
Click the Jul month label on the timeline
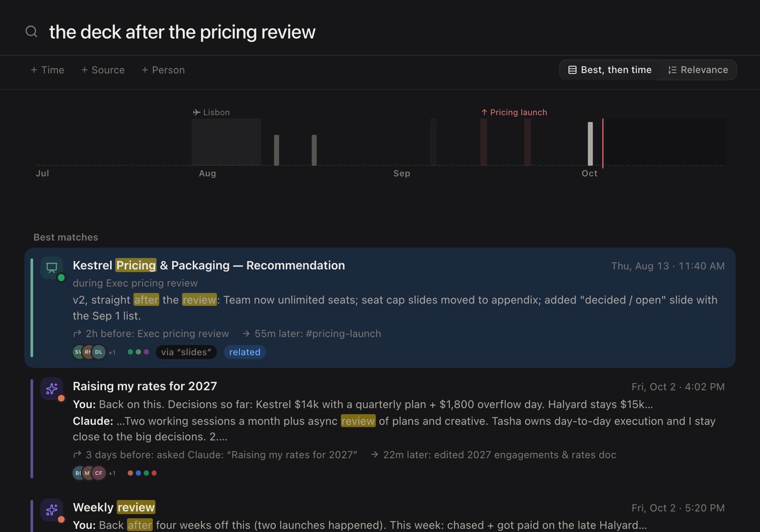[42, 174]
